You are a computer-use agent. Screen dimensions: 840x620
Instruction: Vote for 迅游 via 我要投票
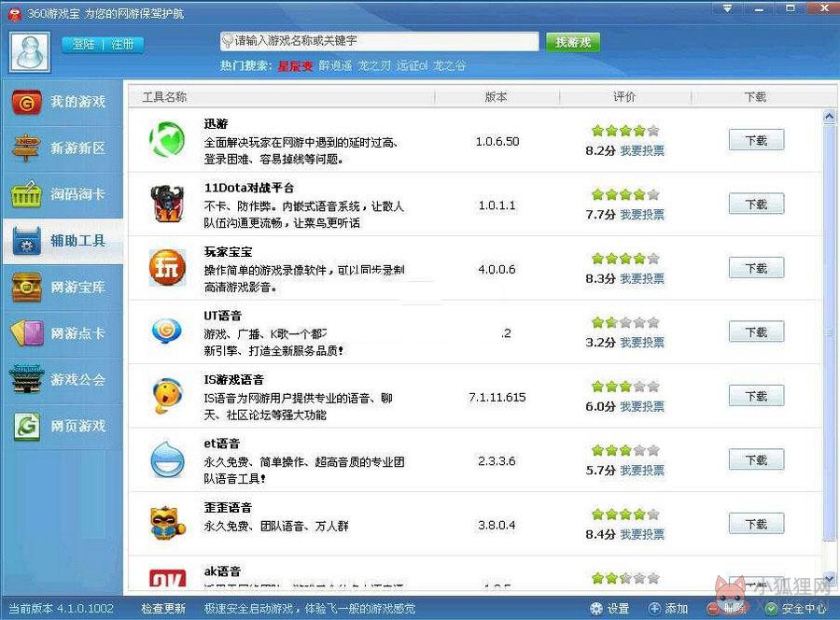[642, 151]
